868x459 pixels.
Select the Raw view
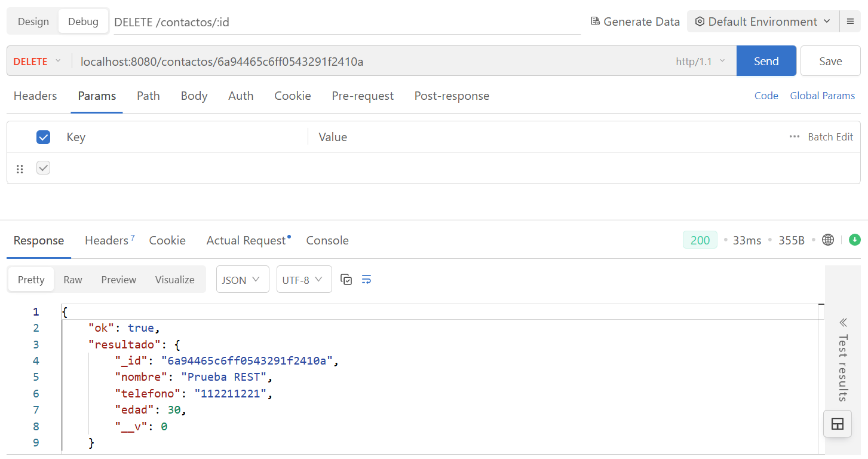pyautogui.click(x=73, y=279)
